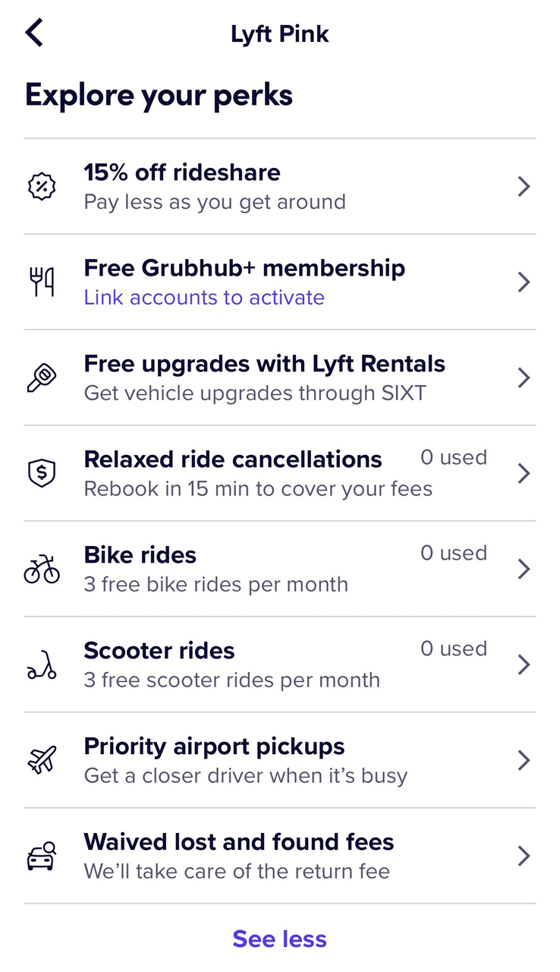Viewport: 560px width, 972px height.
Task: Open chevron for 15% off rideshare
Action: click(x=524, y=187)
